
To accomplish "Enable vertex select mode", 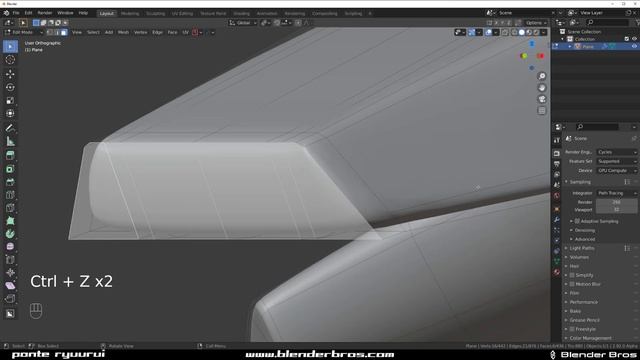I will 50,32.
